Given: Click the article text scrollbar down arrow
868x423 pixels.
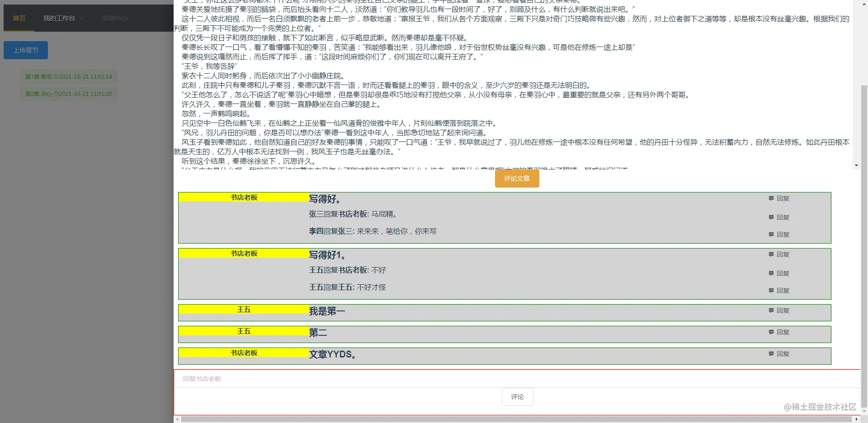Looking at the screenshot, I should click(x=856, y=166).
